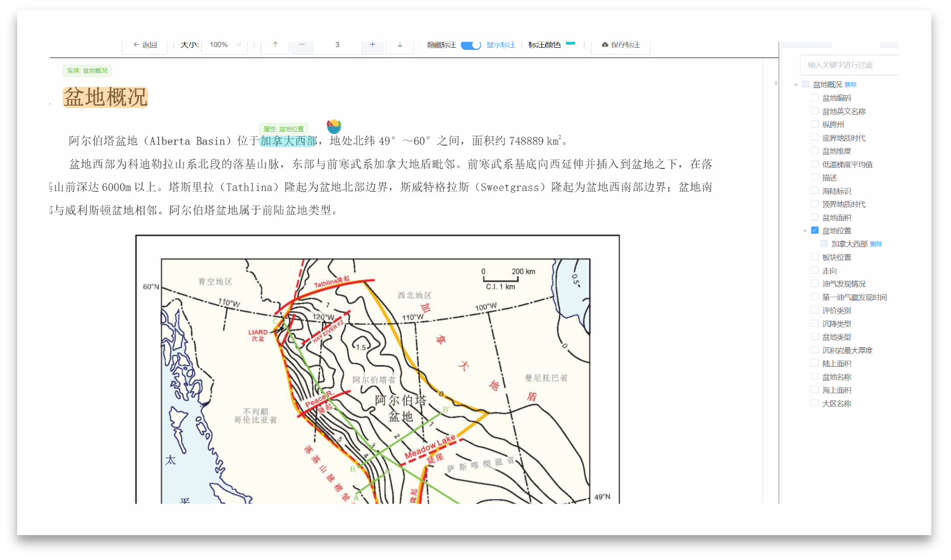Click 删除 link next to 盆地概况
The width and height of the screenshot is (951, 560).
(851, 85)
